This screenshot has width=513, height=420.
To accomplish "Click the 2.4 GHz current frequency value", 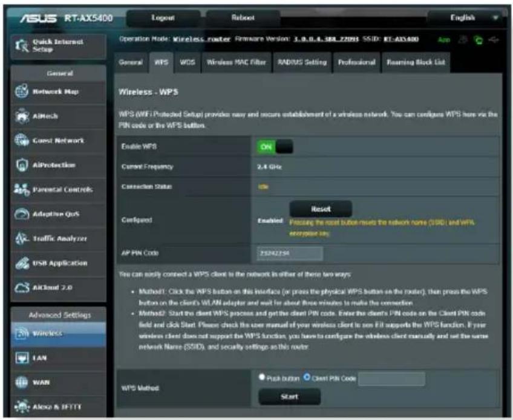I will 269,167.
